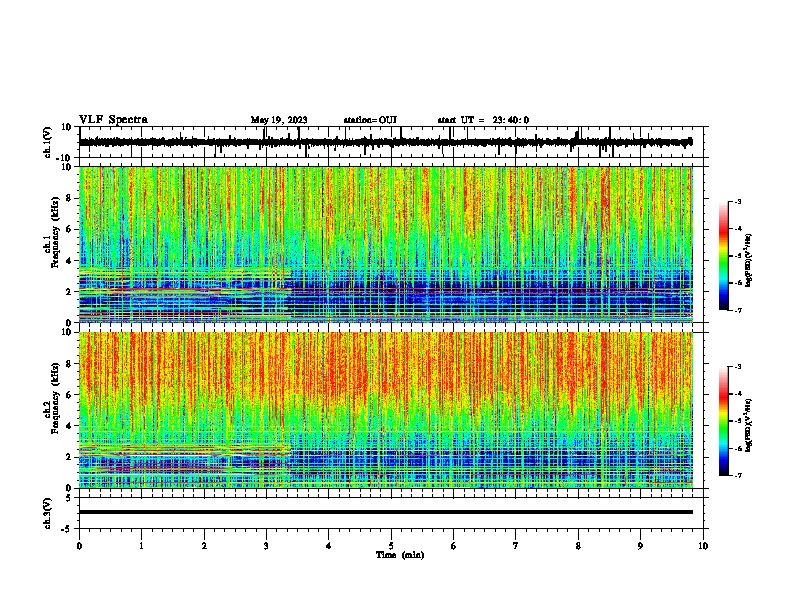Click the "10" tick on the Time axis

[x=703, y=546]
